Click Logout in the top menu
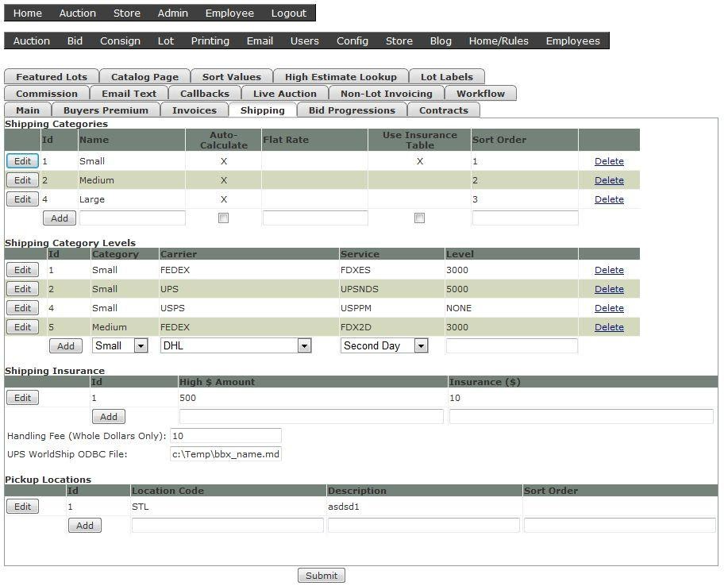Image resolution: width=728 pixels, height=586 pixels. point(289,13)
